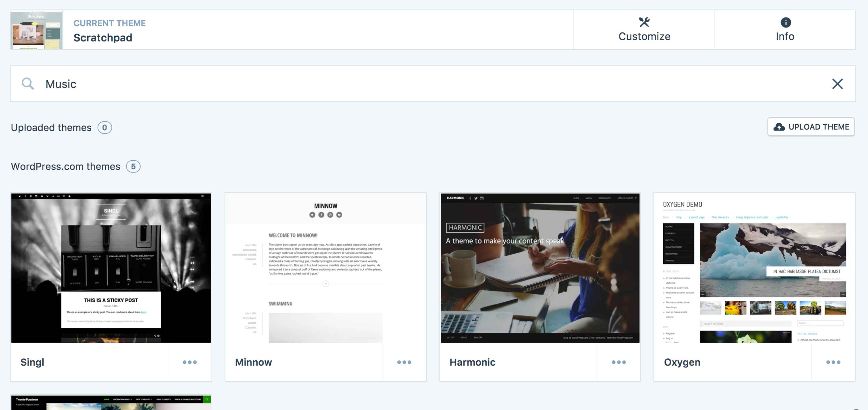Click into the Music search field
This screenshot has height=410, width=868.
pos(404,84)
